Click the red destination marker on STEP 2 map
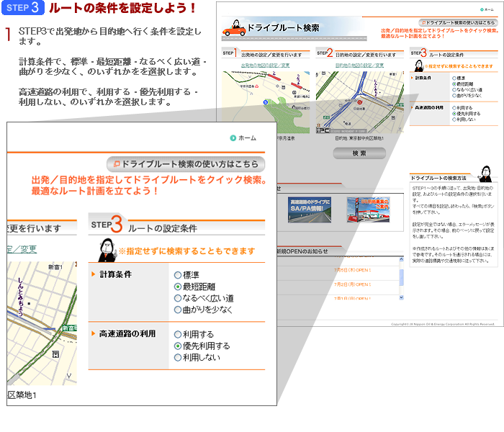 click(x=360, y=102)
